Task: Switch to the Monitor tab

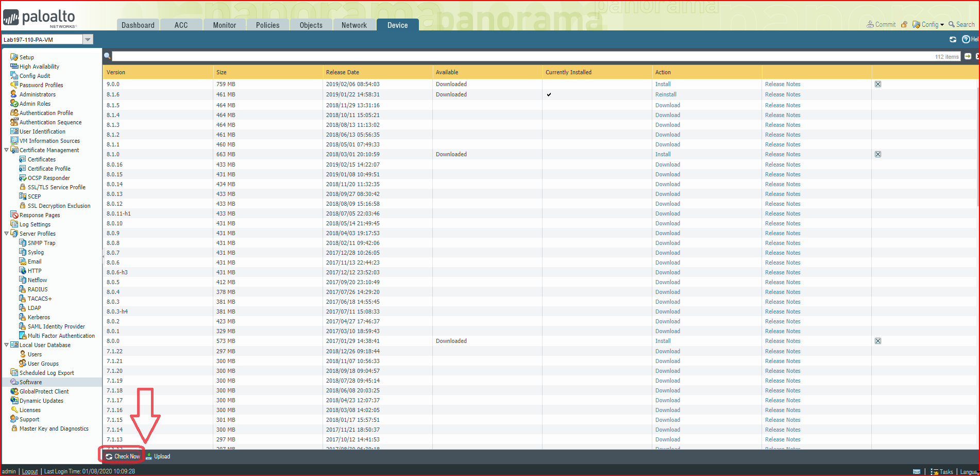Action: (x=224, y=24)
